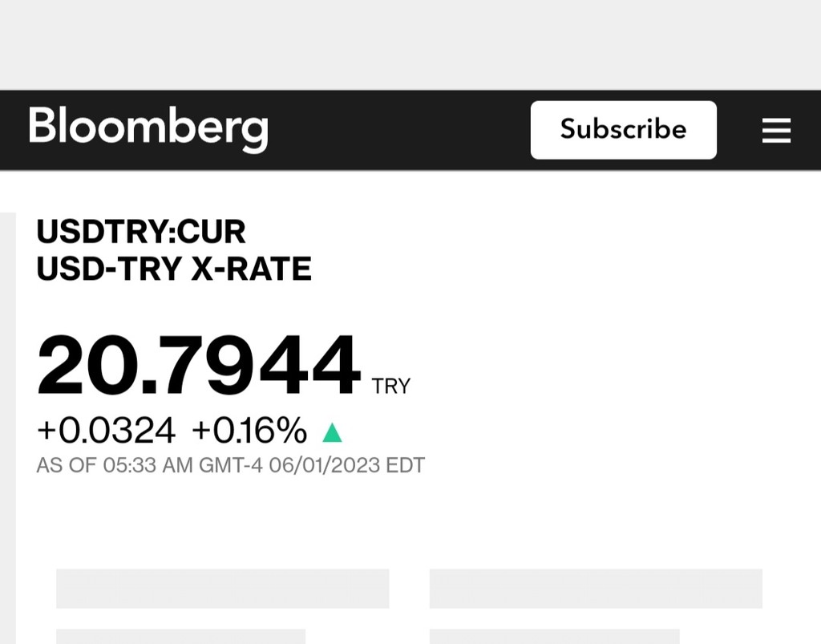Click the gray banner area above header

(x=410, y=44)
